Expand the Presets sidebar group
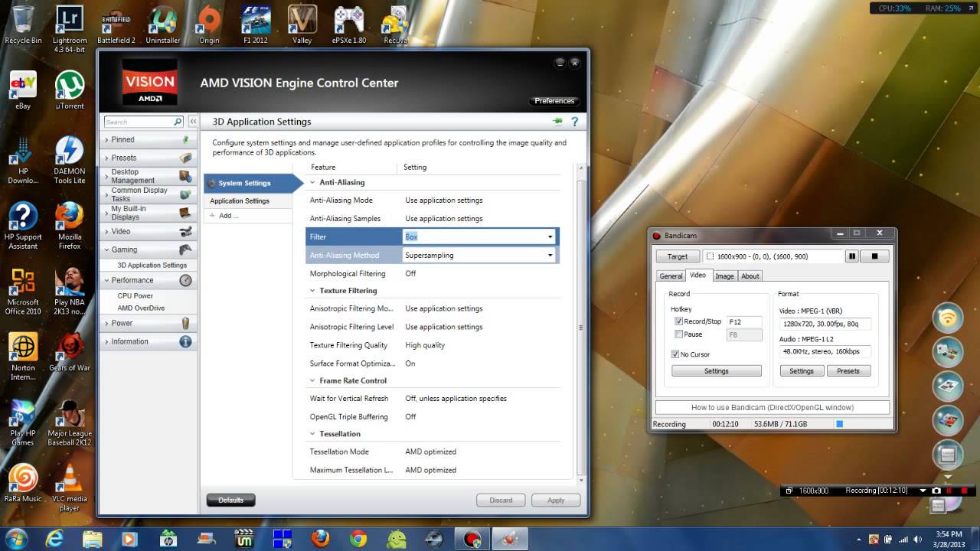Screen dimensions: 980x551 pyautogui.click(x=149, y=158)
